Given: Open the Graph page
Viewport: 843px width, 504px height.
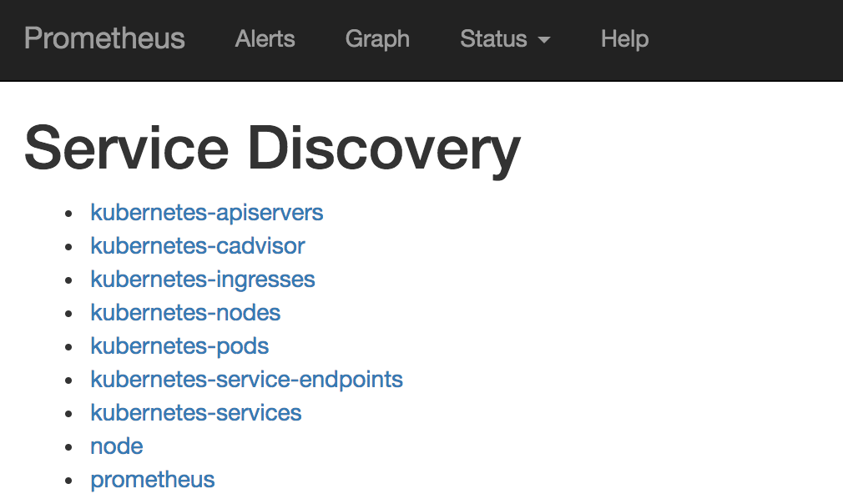Looking at the screenshot, I should (x=377, y=38).
